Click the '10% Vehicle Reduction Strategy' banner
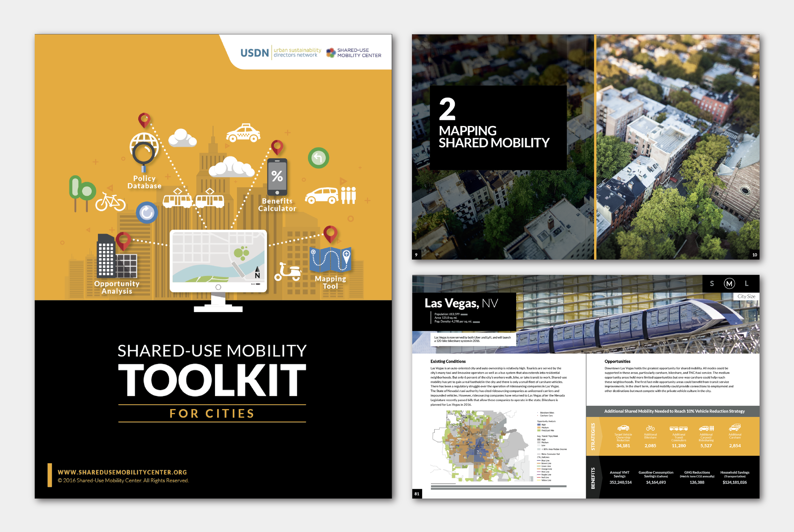This screenshot has width=794, height=532. click(x=672, y=411)
